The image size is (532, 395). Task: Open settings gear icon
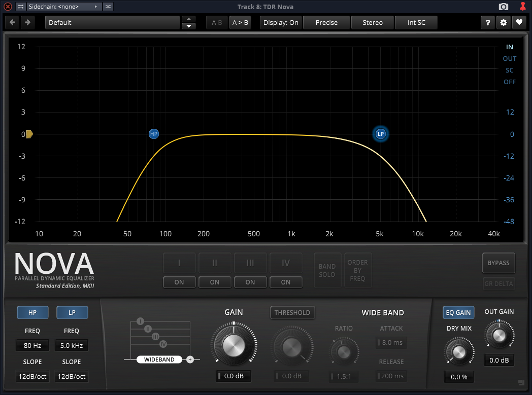(504, 22)
